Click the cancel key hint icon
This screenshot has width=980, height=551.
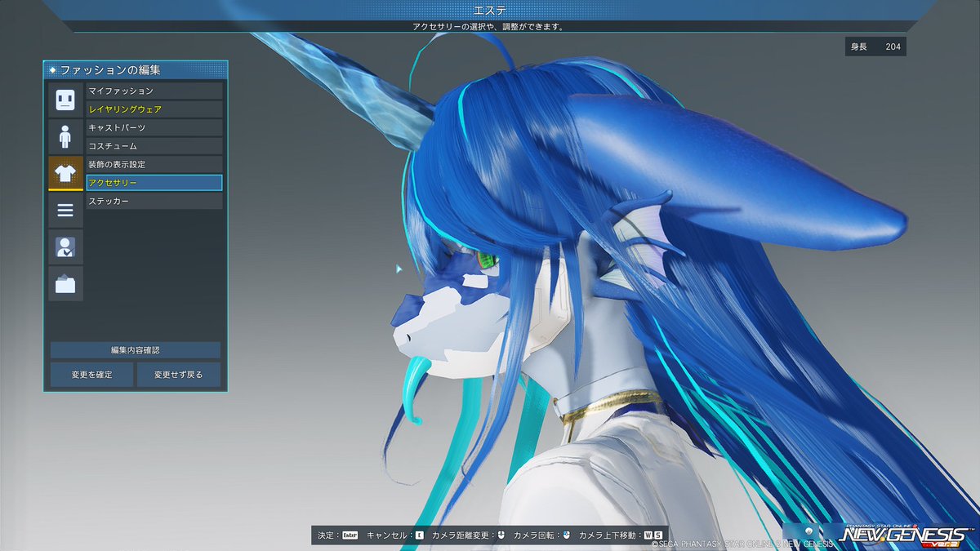click(420, 535)
